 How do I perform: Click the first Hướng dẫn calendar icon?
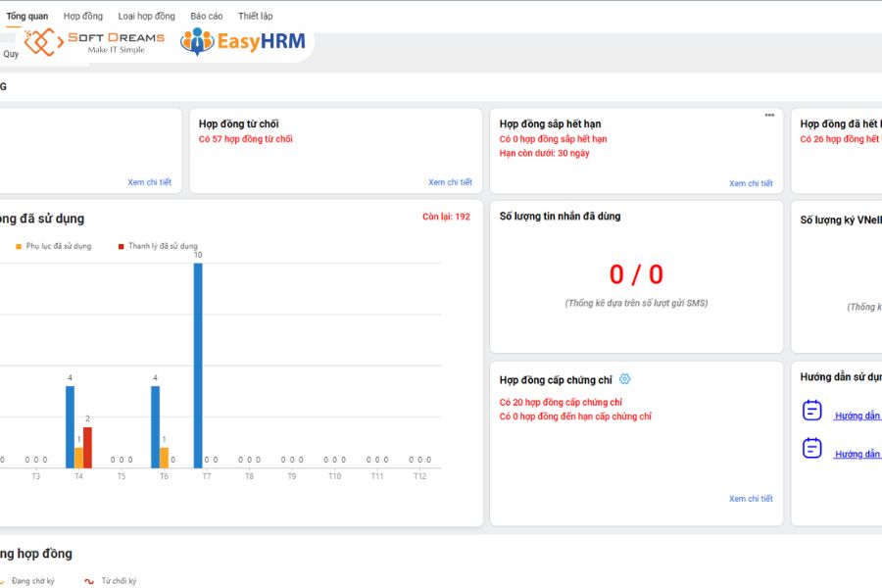(811, 411)
